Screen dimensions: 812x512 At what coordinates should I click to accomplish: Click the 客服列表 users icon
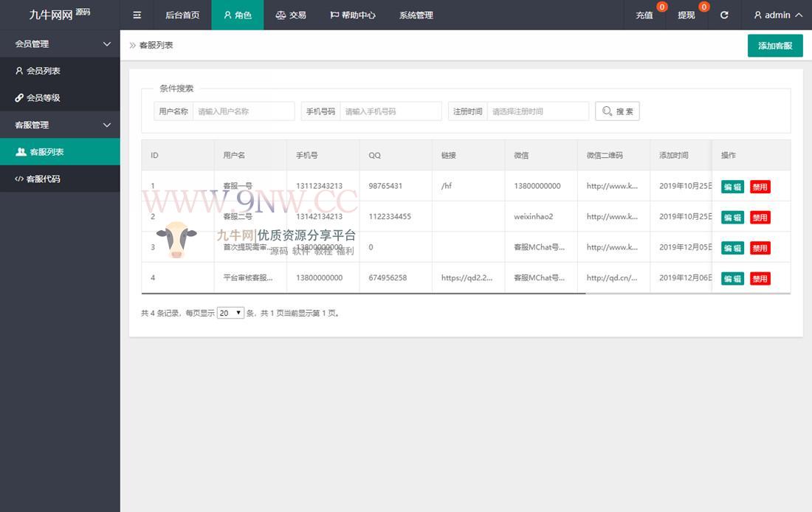pos(21,152)
